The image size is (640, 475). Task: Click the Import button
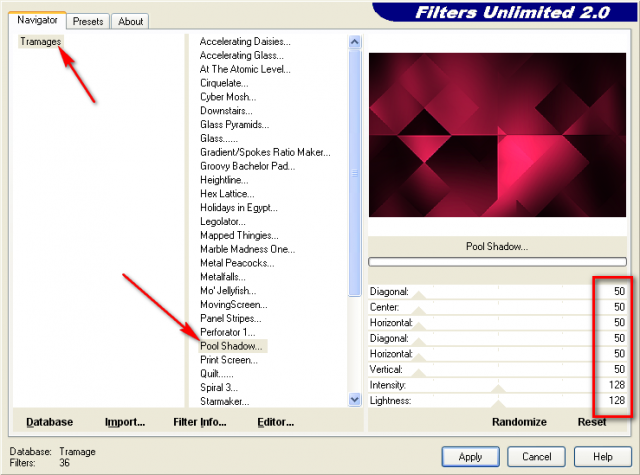125,422
